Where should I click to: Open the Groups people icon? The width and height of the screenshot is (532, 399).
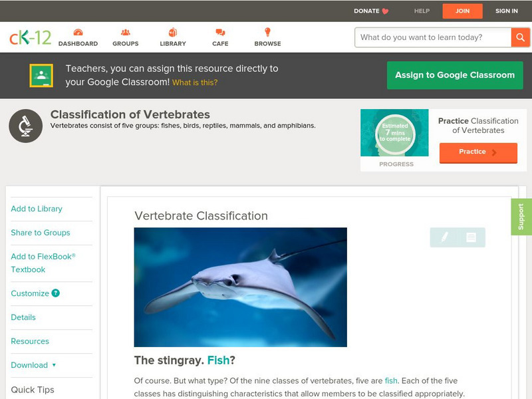tap(126, 32)
